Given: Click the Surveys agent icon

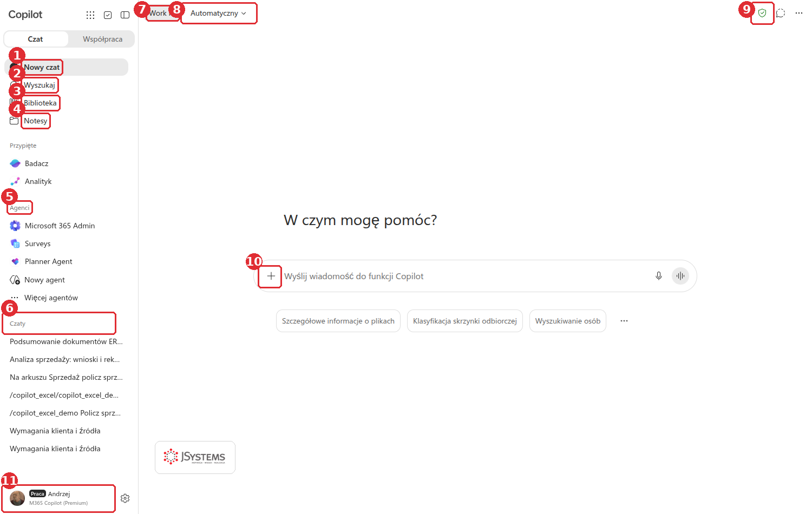Looking at the screenshot, I should [x=15, y=243].
